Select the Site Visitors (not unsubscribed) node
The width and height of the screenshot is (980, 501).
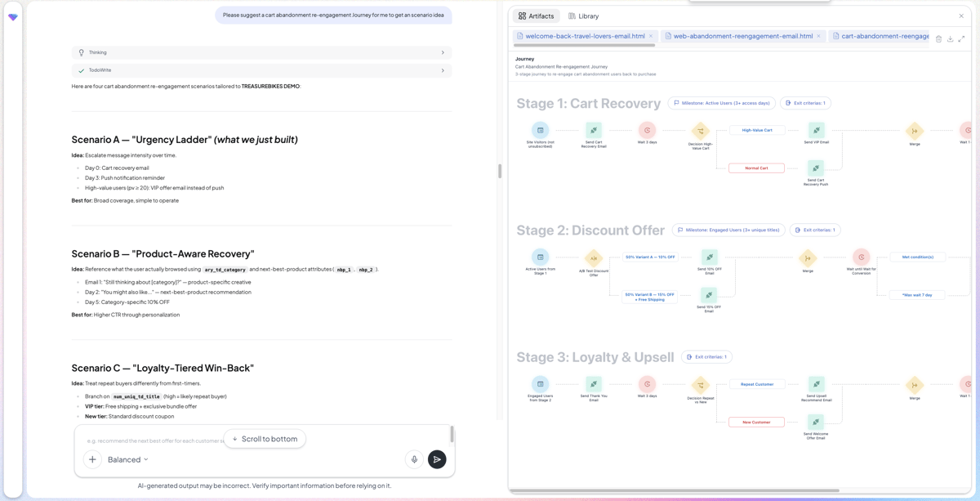540,130
